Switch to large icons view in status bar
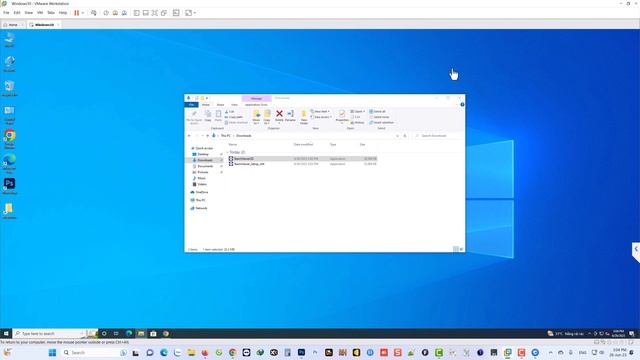 pyautogui.click(x=462, y=249)
